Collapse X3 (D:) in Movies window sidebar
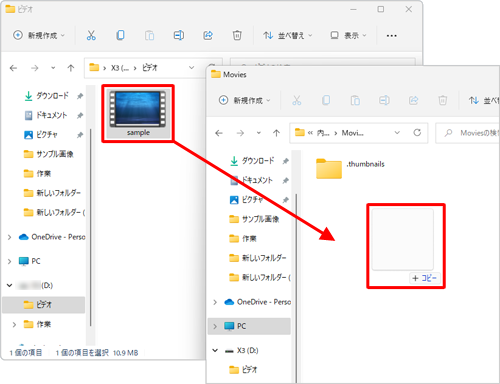This screenshot has width=500, height=384. click(x=215, y=350)
